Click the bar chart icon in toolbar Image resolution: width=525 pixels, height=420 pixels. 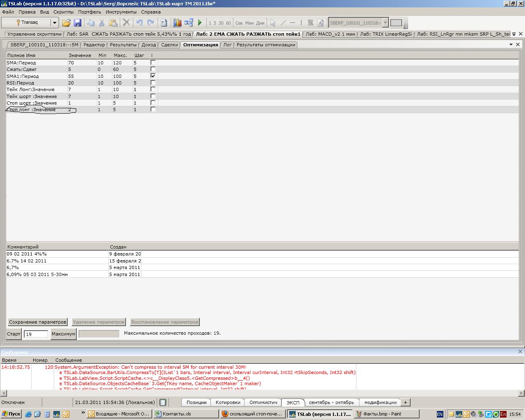pyautogui.click(x=177, y=23)
